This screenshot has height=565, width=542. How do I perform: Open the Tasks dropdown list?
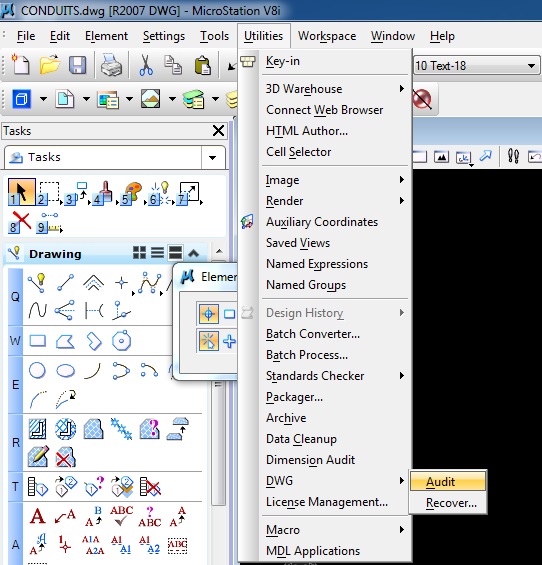point(213,157)
